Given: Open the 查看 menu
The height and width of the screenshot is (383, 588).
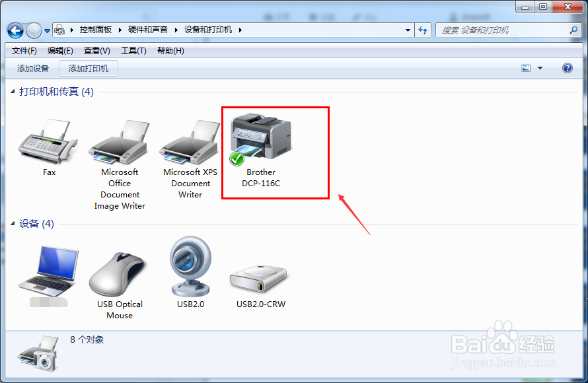Looking at the screenshot, I should pyautogui.click(x=96, y=50).
